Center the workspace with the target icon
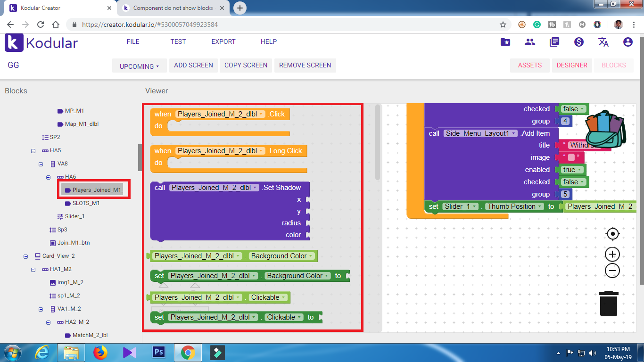This screenshot has height=362, width=644. 612,234
